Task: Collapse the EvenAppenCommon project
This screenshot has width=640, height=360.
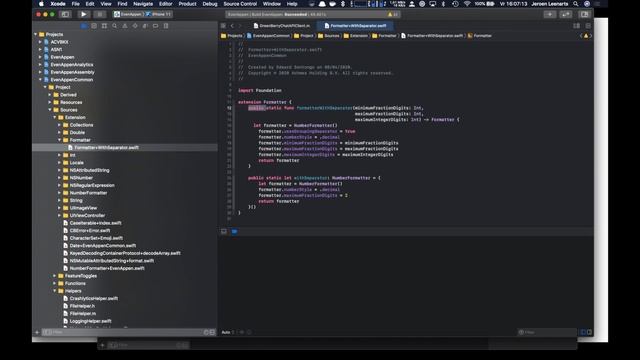Action: point(40,80)
